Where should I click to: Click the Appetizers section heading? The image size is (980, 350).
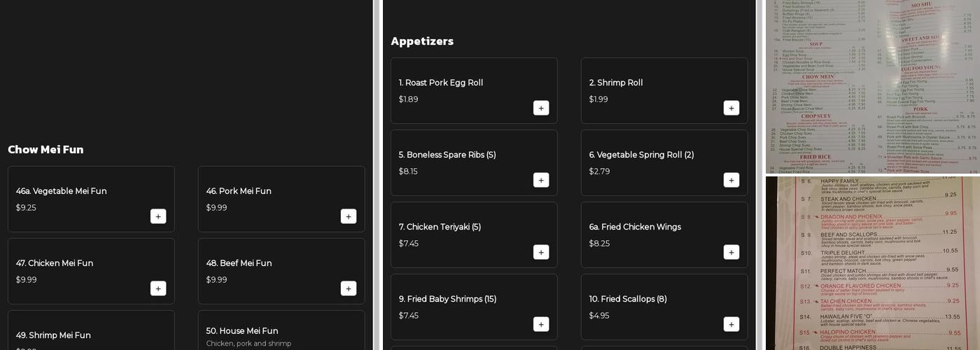[422, 41]
